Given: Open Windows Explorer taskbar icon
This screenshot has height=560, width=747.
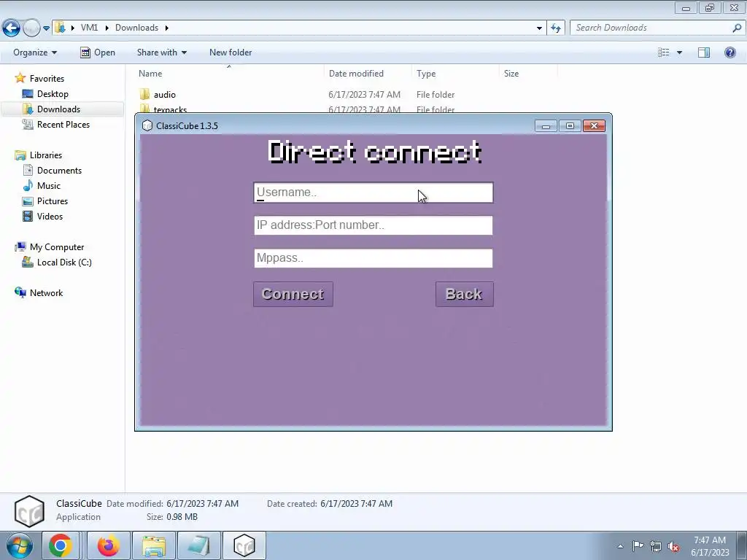Looking at the screenshot, I should click(x=154, y=545).
